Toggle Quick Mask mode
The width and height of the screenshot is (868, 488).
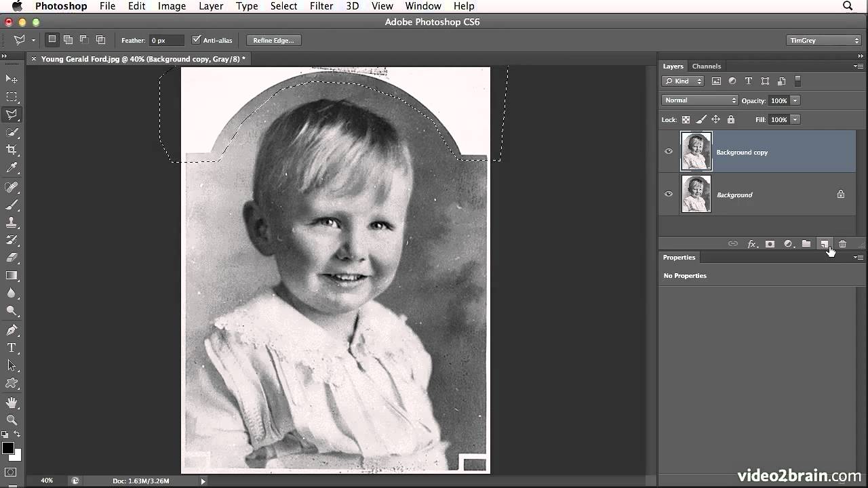(x=12, y=472)
